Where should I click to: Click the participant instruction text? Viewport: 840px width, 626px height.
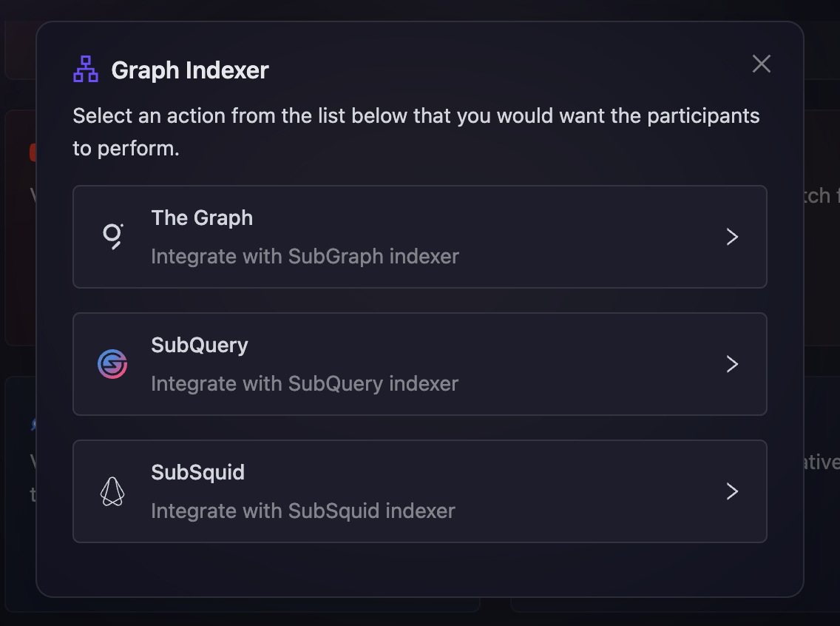[x=416, y=131]
